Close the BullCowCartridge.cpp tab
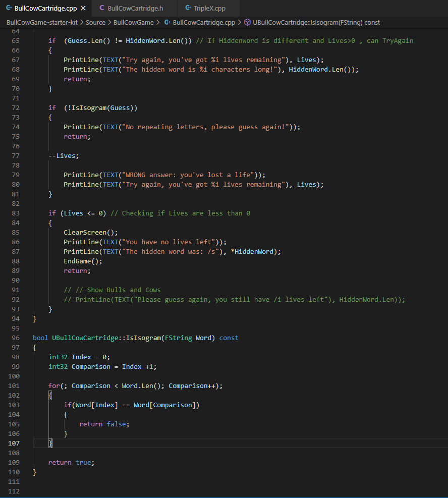The image size is (448, 498). point(84,8)
